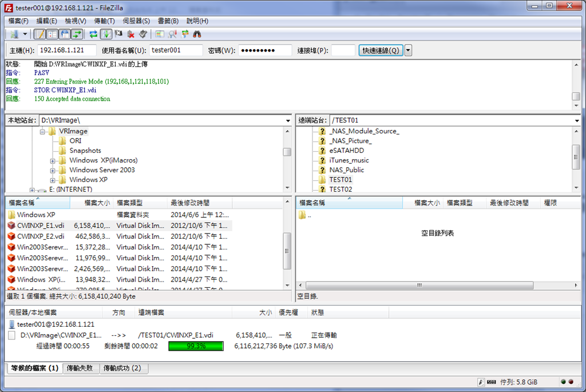586x392 pixels.
Task: Click the ORI folder icon
Action: 63,141
